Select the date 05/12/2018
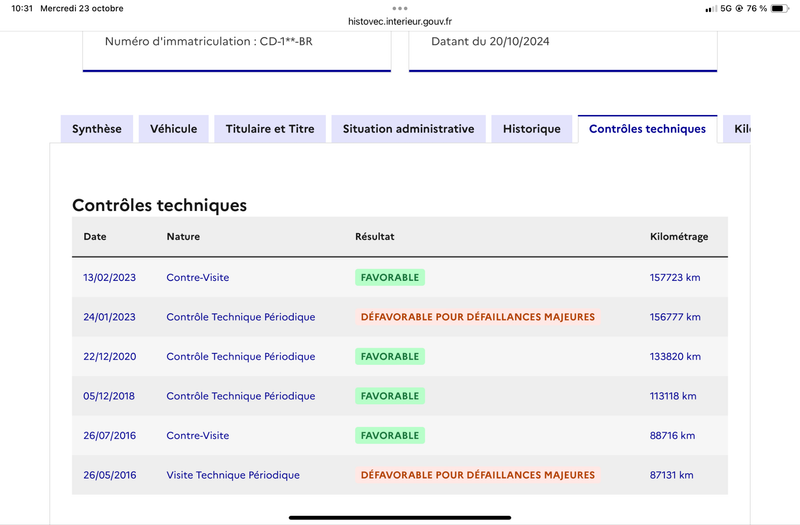Image resolution: width=800 pixels, height=525 pixels. pos(109,396)
